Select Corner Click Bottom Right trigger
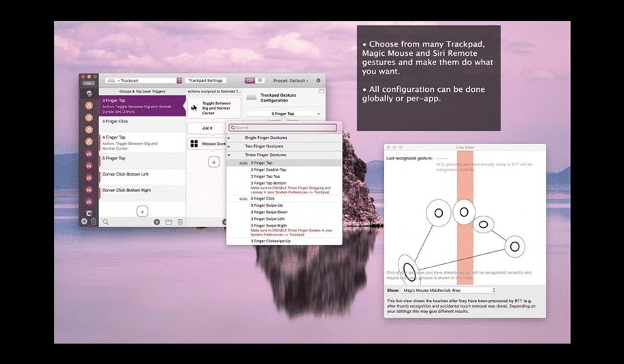This screenshot has width=624, height=364. [x=142, y=193]
